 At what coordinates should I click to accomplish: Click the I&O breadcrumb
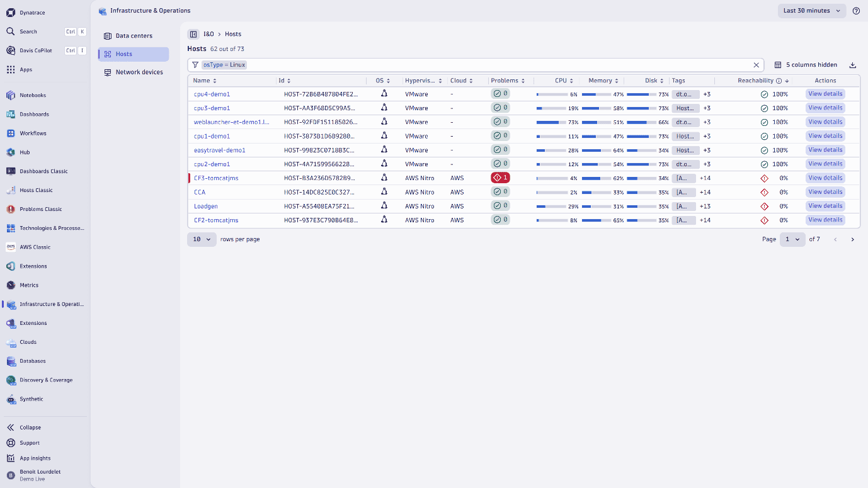pos(208,34)
